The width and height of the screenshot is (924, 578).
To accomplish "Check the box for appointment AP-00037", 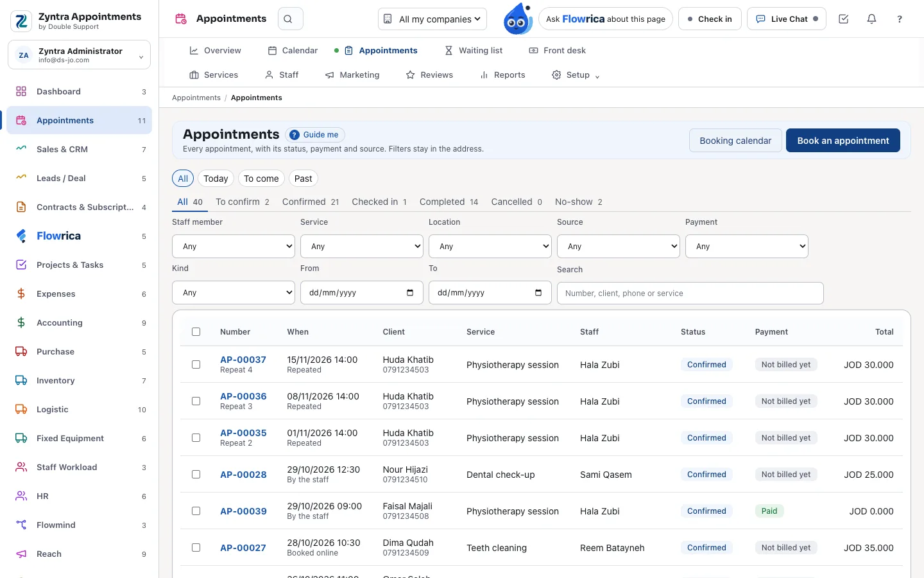I will (x=196, y=364).
